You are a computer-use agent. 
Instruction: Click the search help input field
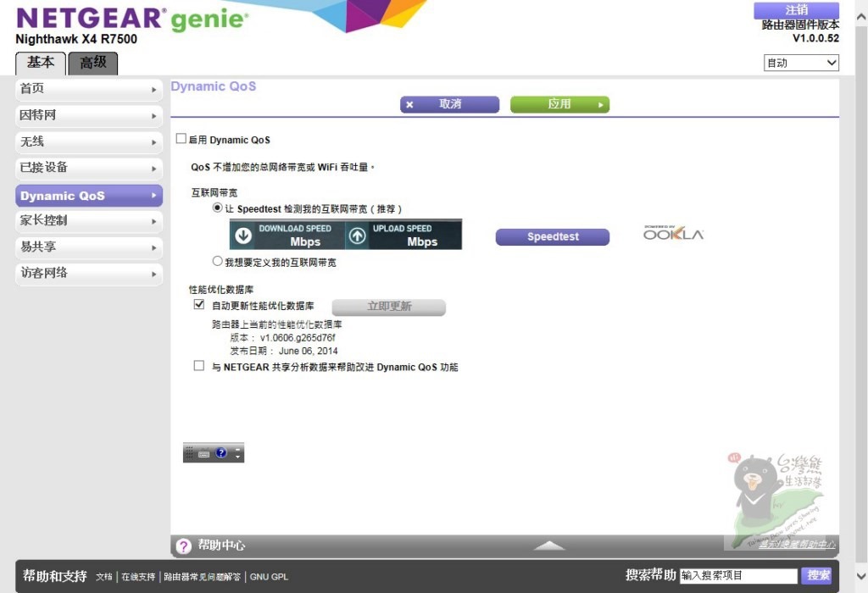click(x=738, y=575)
